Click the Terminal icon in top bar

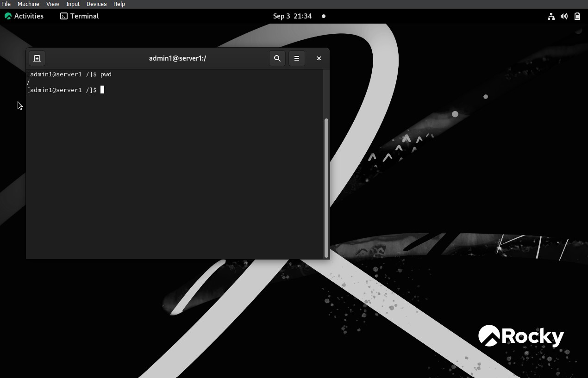tap(64, 16)
